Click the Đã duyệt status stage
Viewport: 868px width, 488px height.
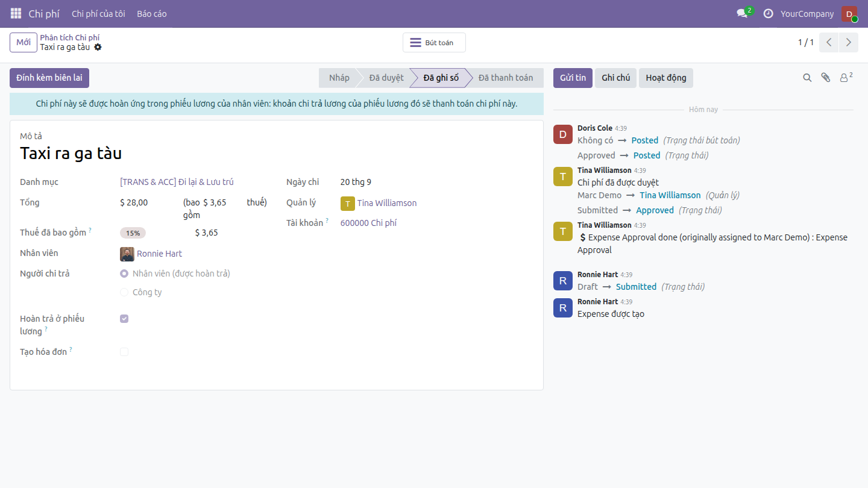[386, 78]
